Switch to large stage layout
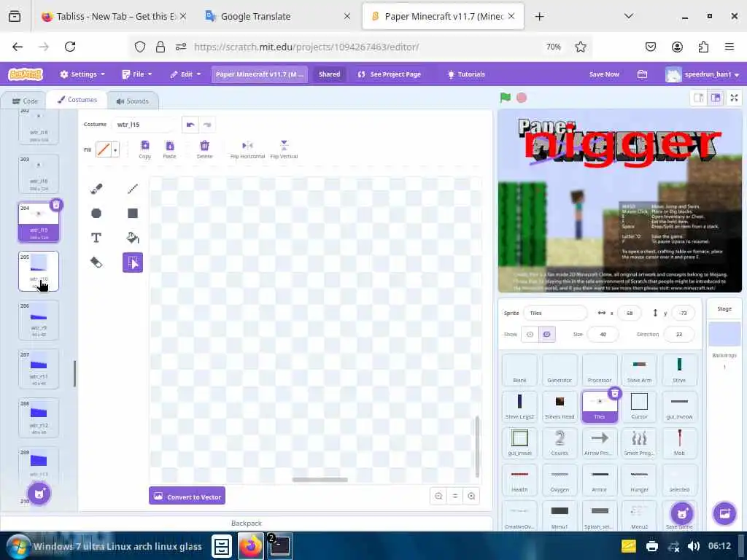This screenshot has height=560, width=747. (716, 98)
